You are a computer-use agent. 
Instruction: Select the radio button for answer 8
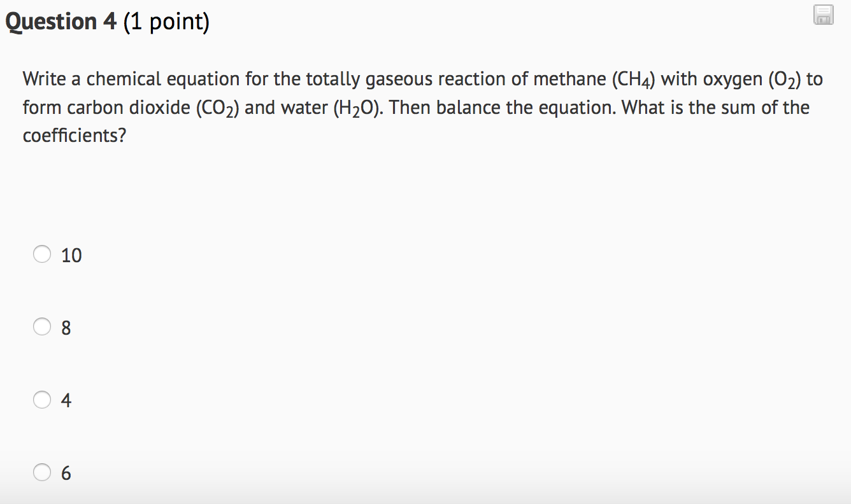[41, 326]
